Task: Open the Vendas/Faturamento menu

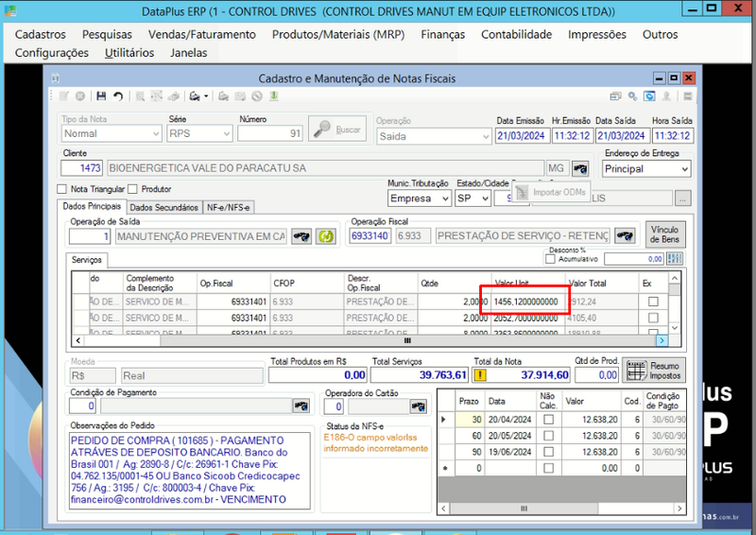Action: pyautogui.click(x=202, y=35)
